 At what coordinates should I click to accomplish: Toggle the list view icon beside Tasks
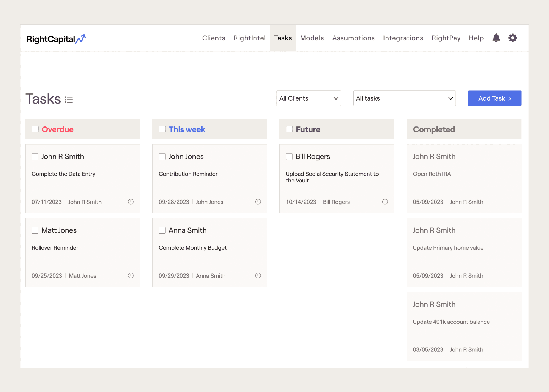pyautogui.click(x=69, y=100)
